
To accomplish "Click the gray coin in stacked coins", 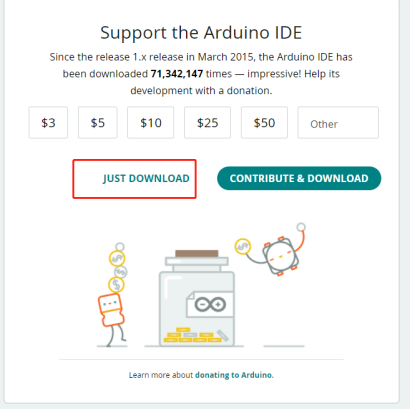I will (x=121, y=272).
